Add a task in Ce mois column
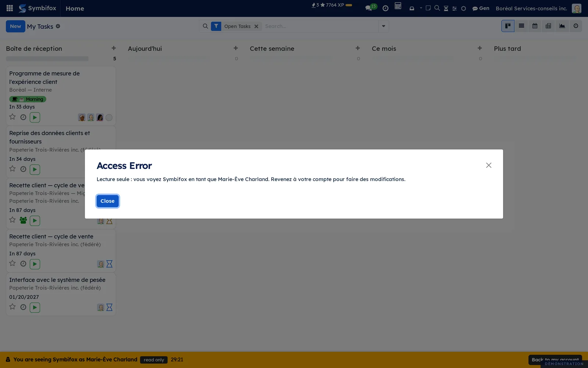Screen dimensions: 588x368 tap(480, 48)
